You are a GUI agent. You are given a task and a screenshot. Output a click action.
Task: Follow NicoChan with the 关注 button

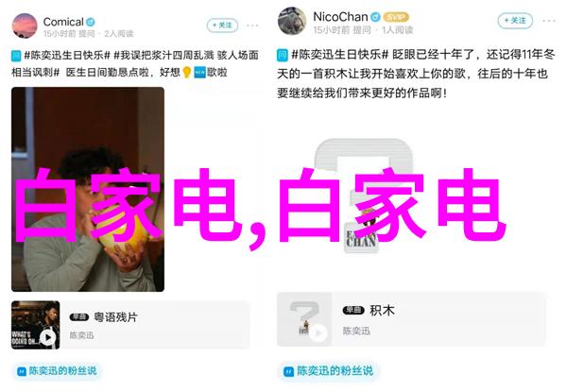[x=515, y=21]
